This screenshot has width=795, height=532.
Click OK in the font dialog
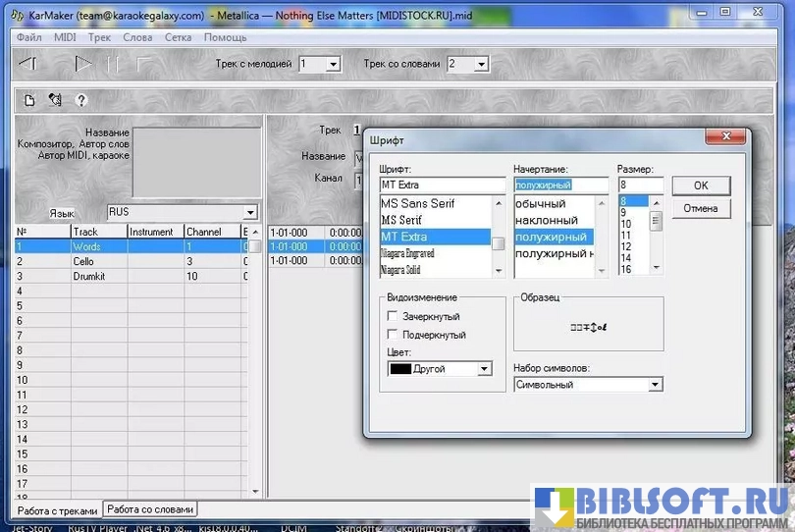click(x=700, y=186)
